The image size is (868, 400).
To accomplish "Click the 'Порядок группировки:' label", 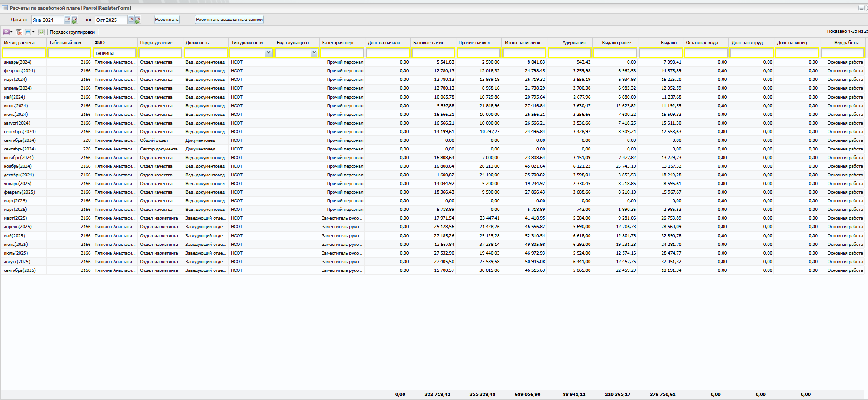I will tap(73, 32).
